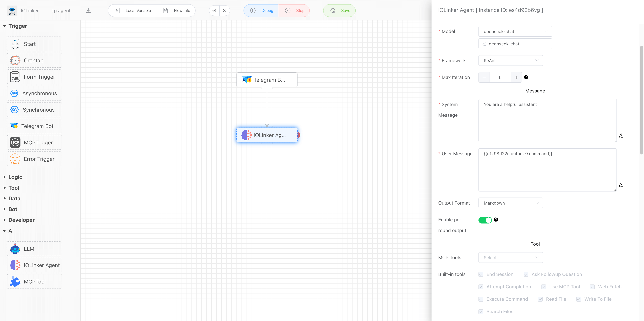Toggle the Execute Command checkbox
The height and width of the screenshot is (321, 644).
tap(481, 299)
